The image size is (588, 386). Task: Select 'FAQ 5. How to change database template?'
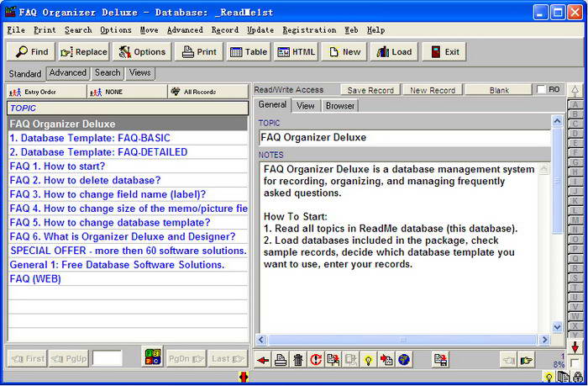point(128,223)
